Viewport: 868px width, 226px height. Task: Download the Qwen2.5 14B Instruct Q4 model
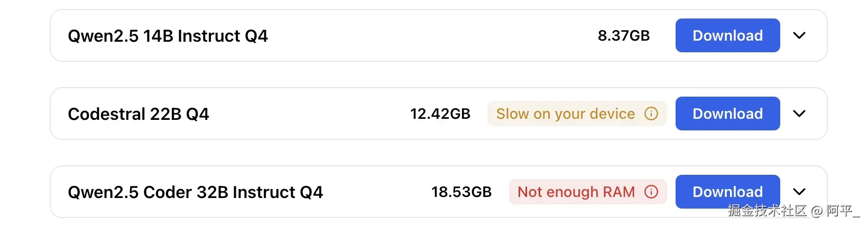point(727,35)
